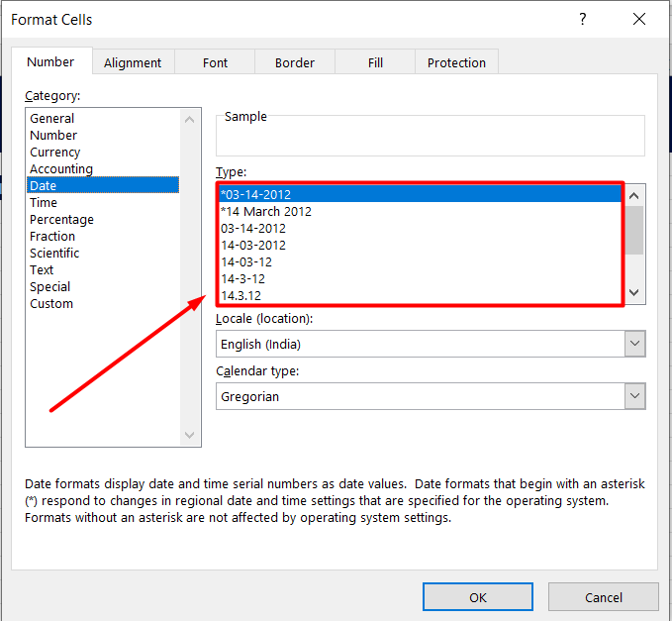Choose the Custom category
This screenshot has width=672, height=621.
[103, 303]
